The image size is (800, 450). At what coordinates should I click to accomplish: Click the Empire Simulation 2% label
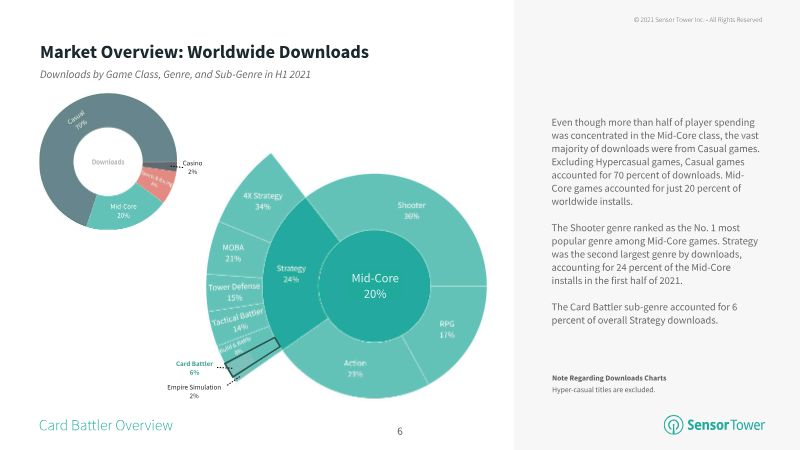click(x=194, y=391)
